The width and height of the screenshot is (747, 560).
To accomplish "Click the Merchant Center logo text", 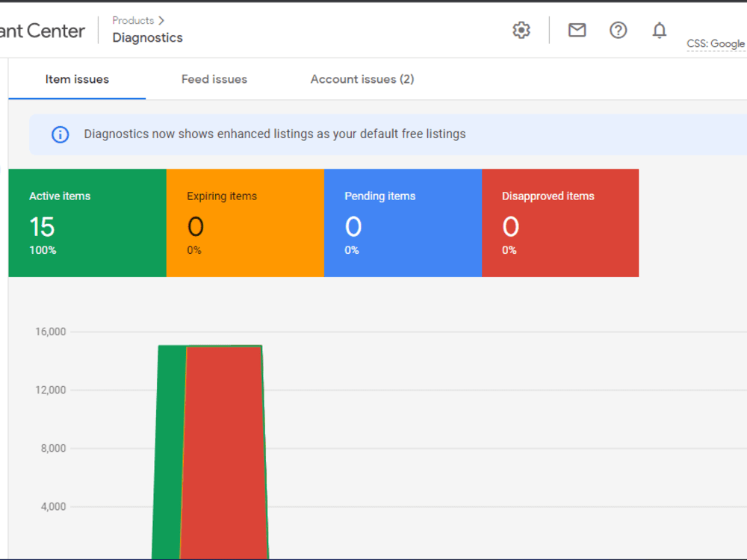I will (x=43, y=31).
